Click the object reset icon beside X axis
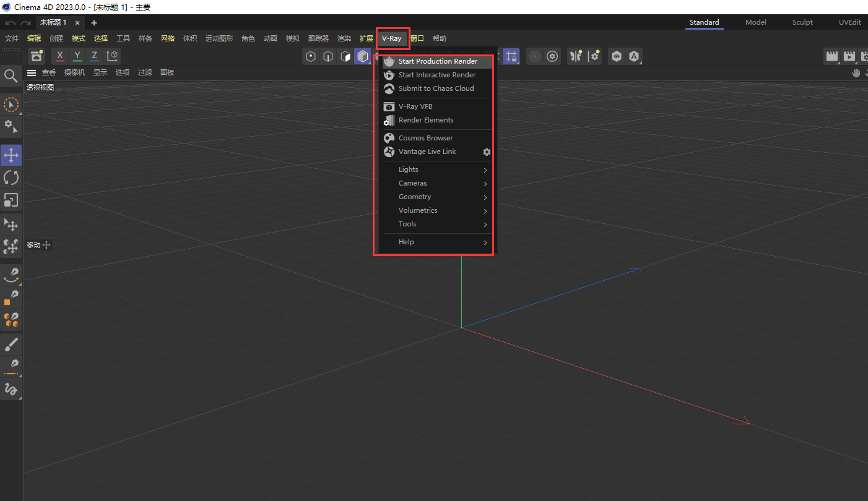 (x=37, y=56)
